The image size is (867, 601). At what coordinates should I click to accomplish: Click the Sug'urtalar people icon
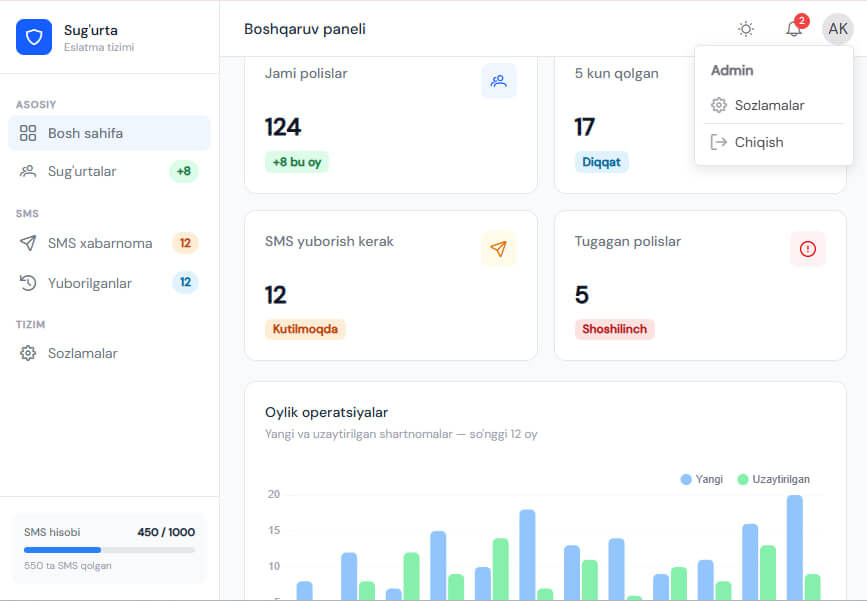28,171
